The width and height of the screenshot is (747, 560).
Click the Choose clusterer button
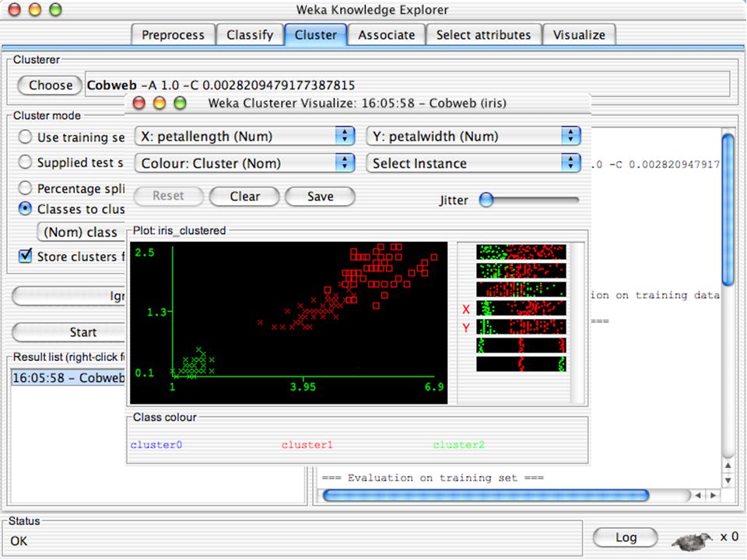[x=50, y=86]
